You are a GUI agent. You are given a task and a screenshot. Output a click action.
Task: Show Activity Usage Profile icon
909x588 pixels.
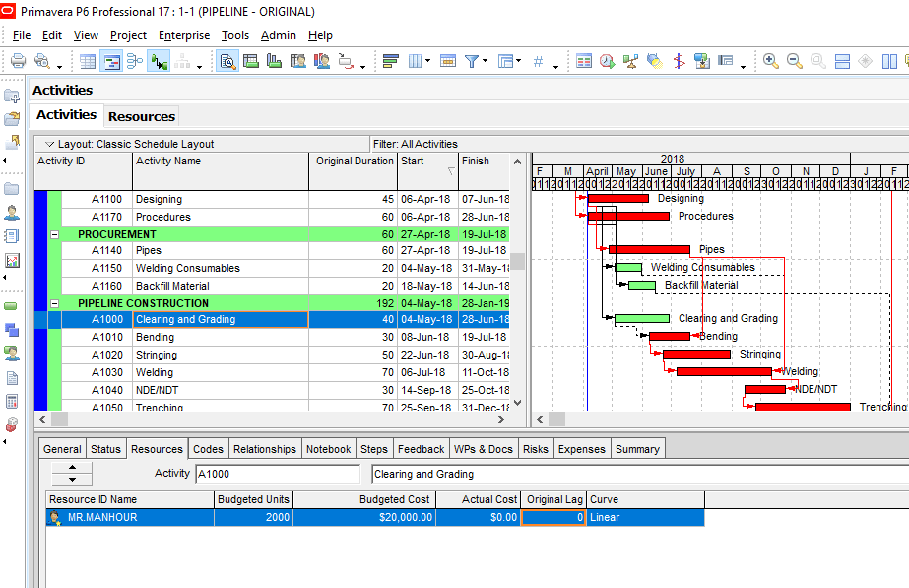coord(274,61)
